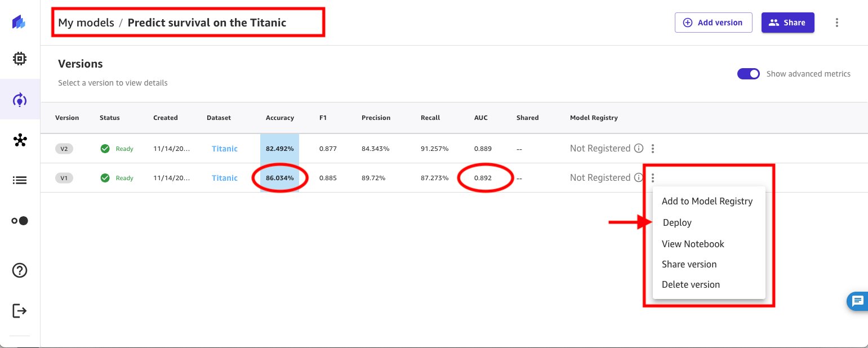Click the Model Registry column header

pos(594,118)
